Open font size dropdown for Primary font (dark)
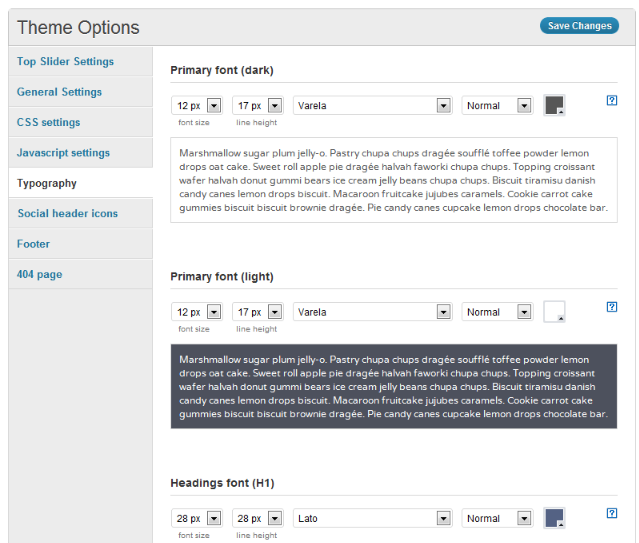Screen dimensions: 639x543 [197, 106]
